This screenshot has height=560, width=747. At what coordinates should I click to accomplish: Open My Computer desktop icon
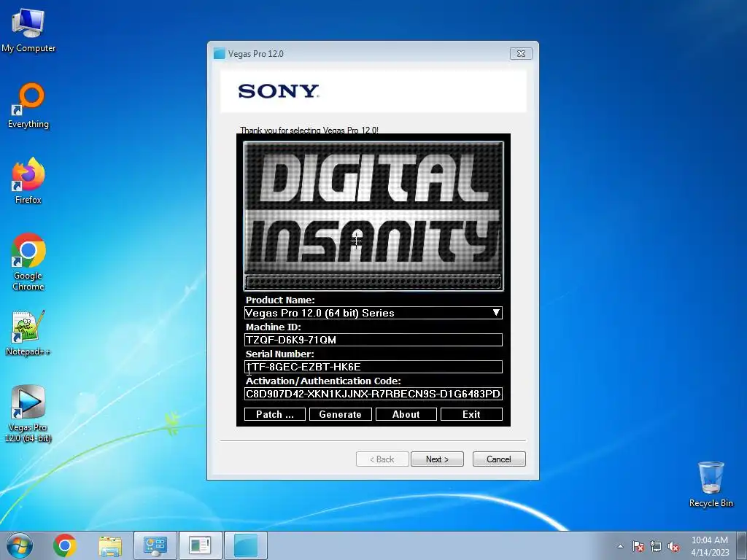pyautogui.click(x=28, y=31)
